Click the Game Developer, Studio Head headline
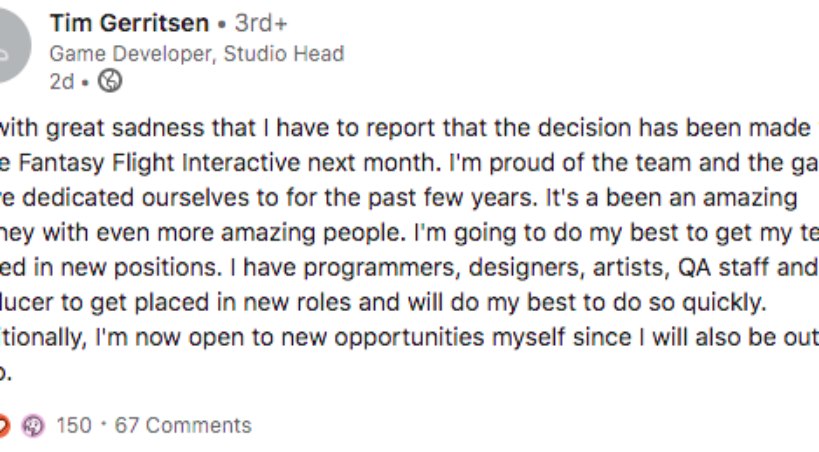This screenshot has width=819, height=452. pyautogui.click(x=197, y=54)
